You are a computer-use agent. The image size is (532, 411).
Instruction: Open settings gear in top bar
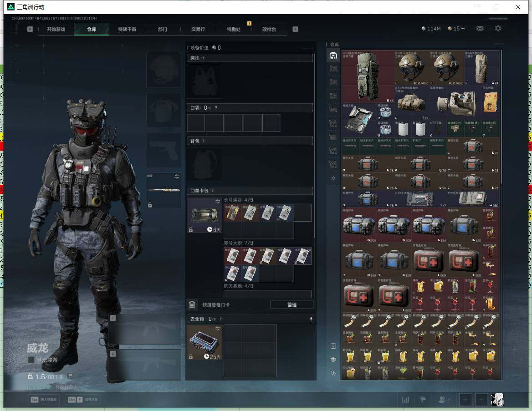(x=498, y=29)
